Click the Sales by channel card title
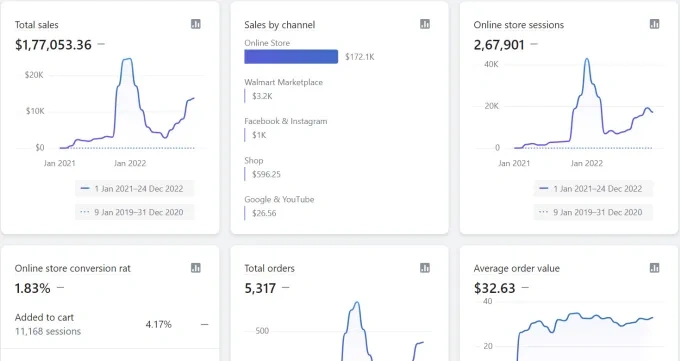Viewport: 680px width, 361px height. pyautogui.click(x=280, y=25)
